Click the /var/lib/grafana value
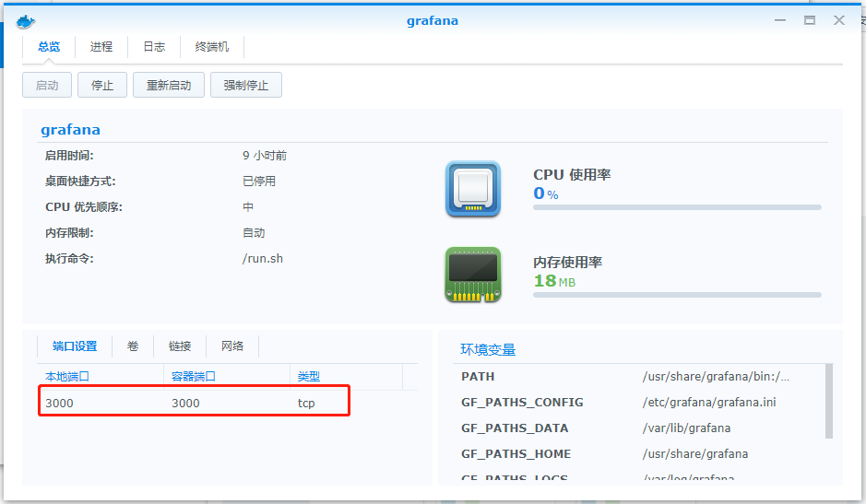 click(x=686, y=428)
